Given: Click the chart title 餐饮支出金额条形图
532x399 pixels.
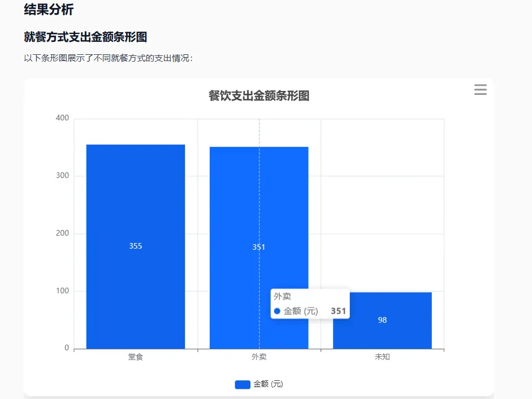Looking at the screenshot, I should coord(259,96).
